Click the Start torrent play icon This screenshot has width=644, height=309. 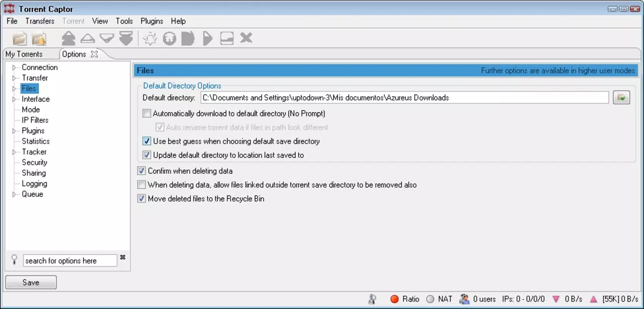[x=207, y=39]
